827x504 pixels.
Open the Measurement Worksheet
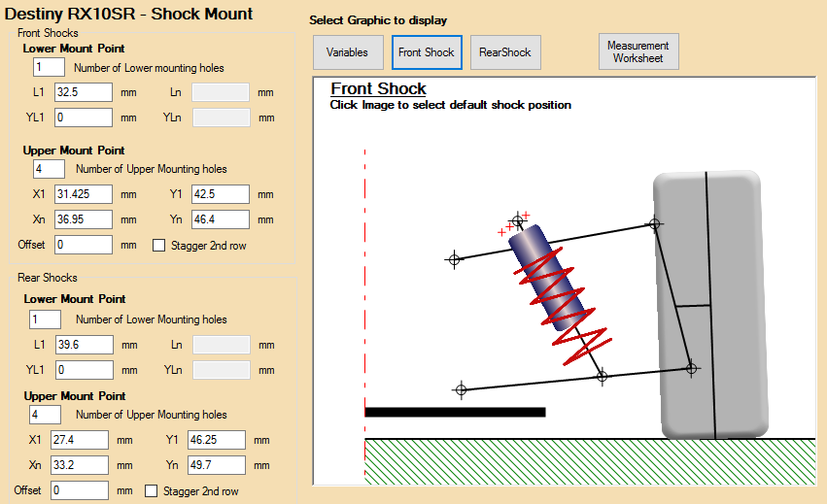638,51
